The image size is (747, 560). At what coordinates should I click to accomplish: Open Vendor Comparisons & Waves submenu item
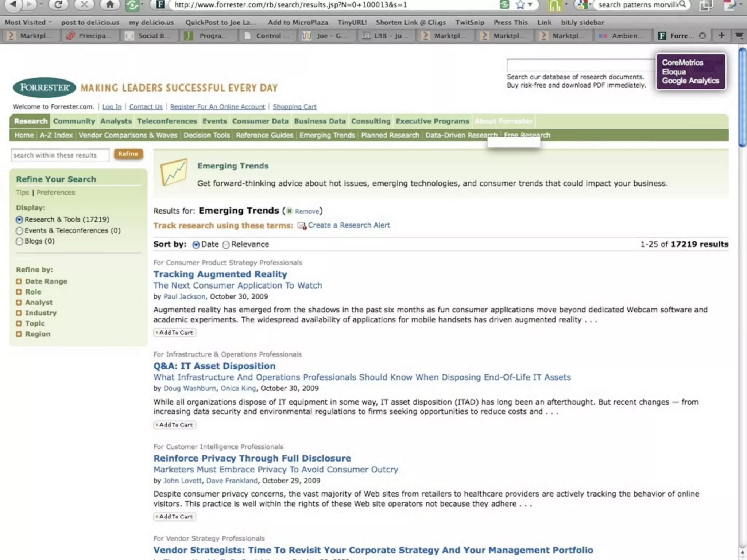128,135
